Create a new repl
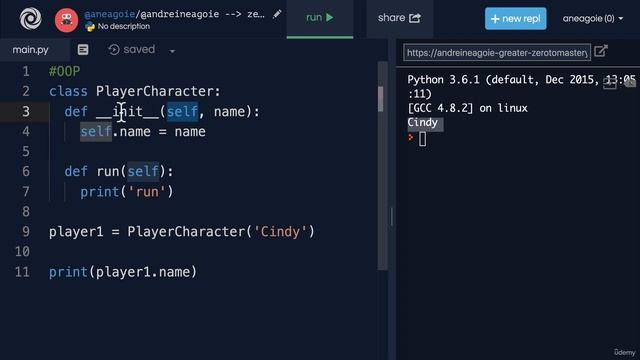This screenshot has height=360, width=640. [516, 18]
